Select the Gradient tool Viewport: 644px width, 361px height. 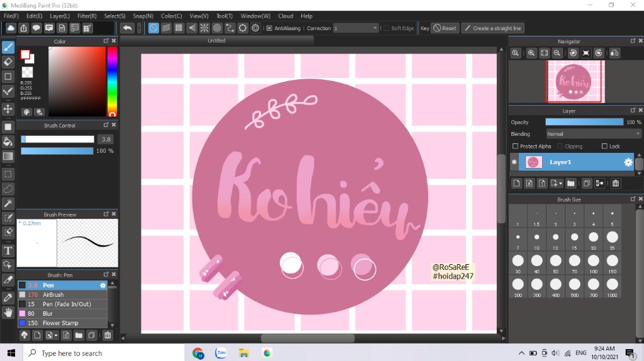click(x=8, y=157)
